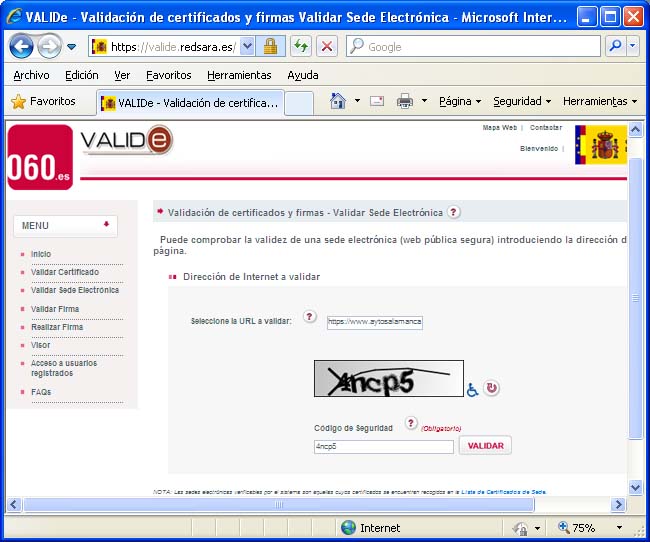
Task: Click the read mail envelope icon
Action: (377, 101)
